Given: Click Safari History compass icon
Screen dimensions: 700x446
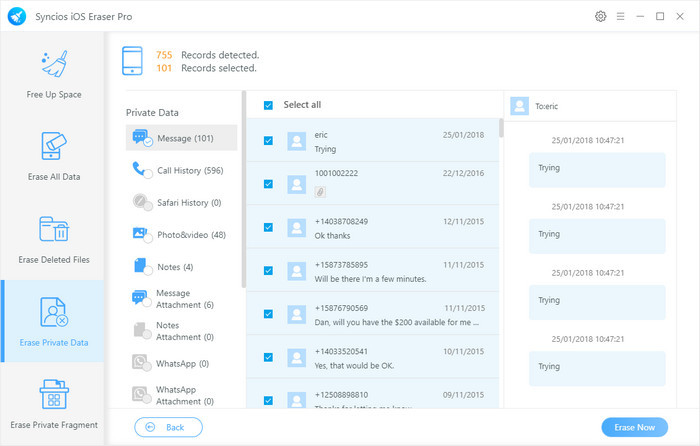Looking at the screenshot, I should [x=142, y=202].
